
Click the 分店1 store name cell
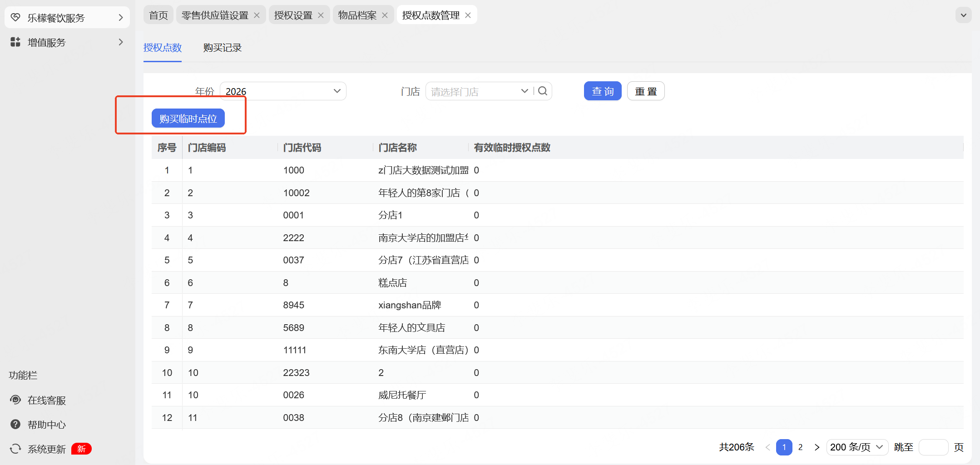[391, 215]
